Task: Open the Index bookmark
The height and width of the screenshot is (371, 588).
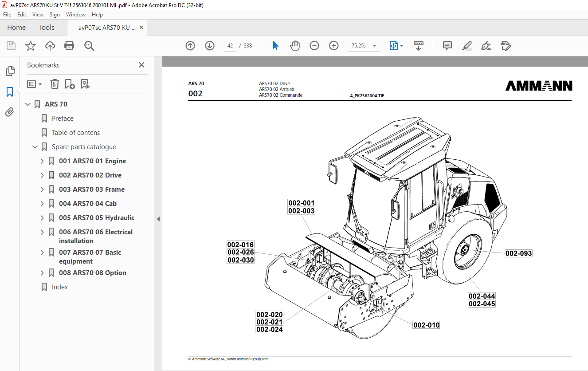Action: [60, 287]
